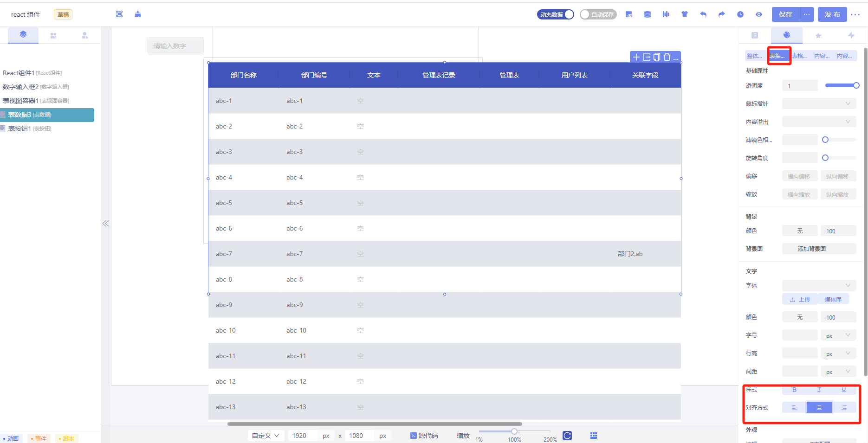Undo the last action
The width and height of the screenshot is (868, 443).
703,14
